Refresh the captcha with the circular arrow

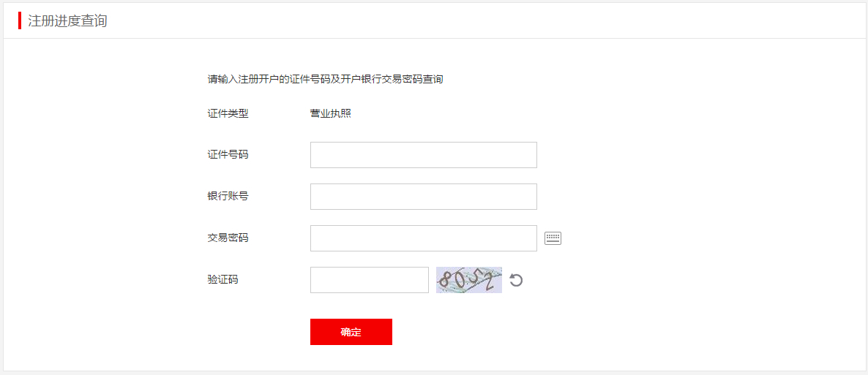(516, 281)
